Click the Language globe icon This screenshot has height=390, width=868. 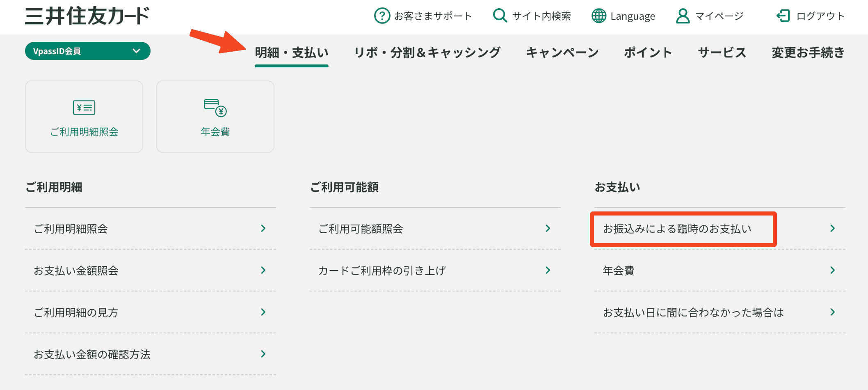tap(598, 16)
